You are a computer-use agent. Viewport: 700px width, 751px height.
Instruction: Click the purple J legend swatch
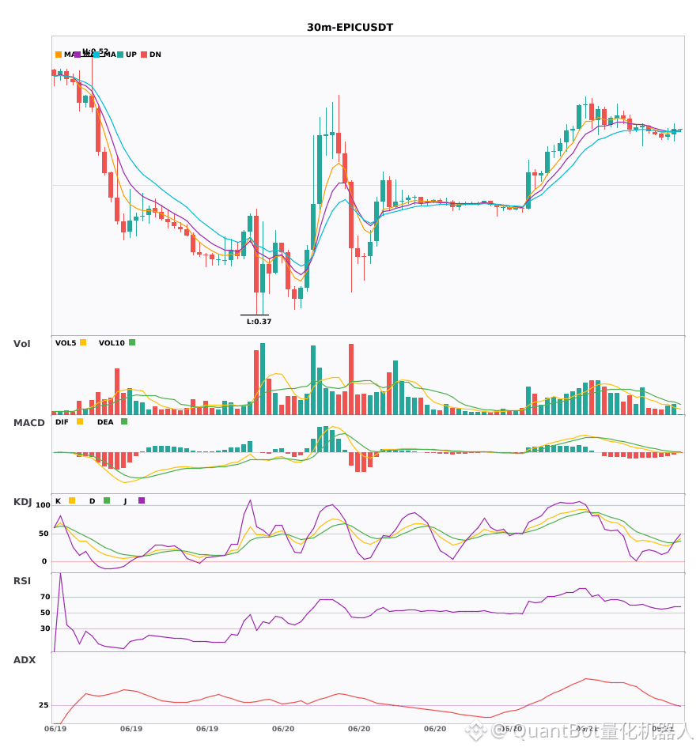click(142, 500)
